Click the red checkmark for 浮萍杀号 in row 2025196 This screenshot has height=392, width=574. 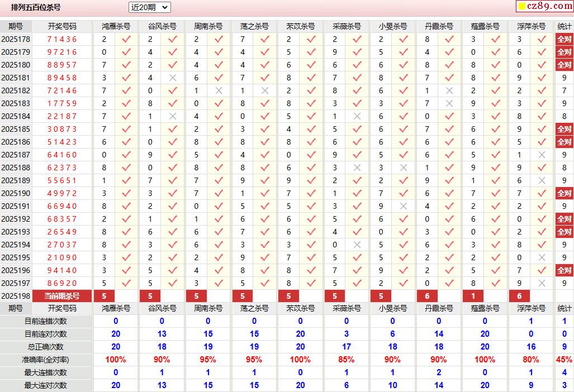542,270
